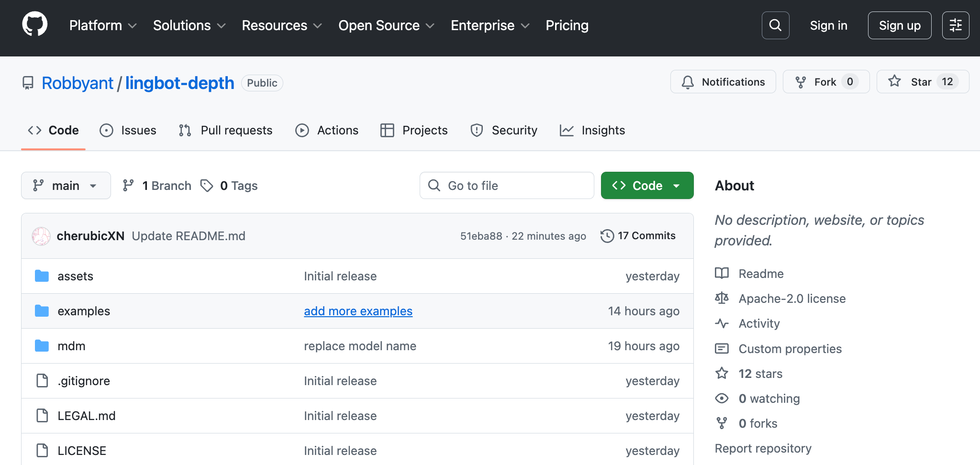This screenshot has height=465, width=980.
Task: Click the assets folder icon
Action: point(42,276)
